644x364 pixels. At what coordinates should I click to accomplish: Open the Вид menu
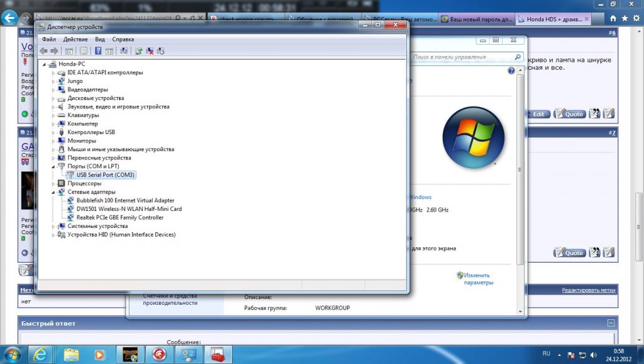pos(100,39)
